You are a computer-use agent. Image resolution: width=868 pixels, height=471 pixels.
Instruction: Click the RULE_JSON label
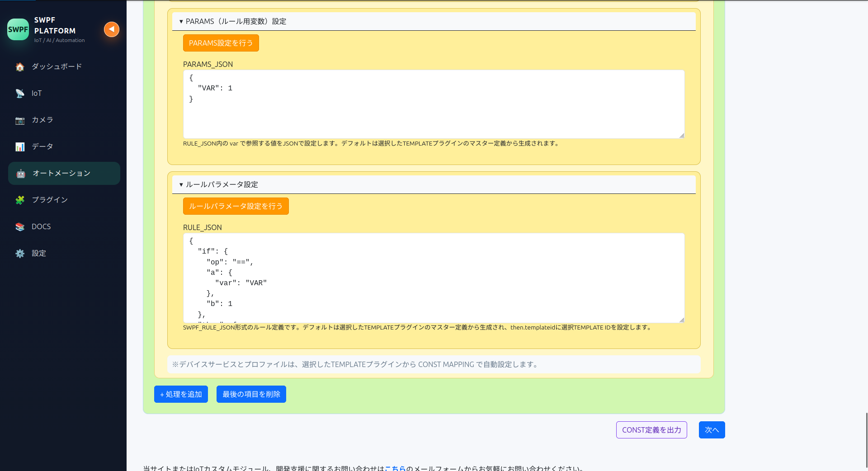[203, 227]
